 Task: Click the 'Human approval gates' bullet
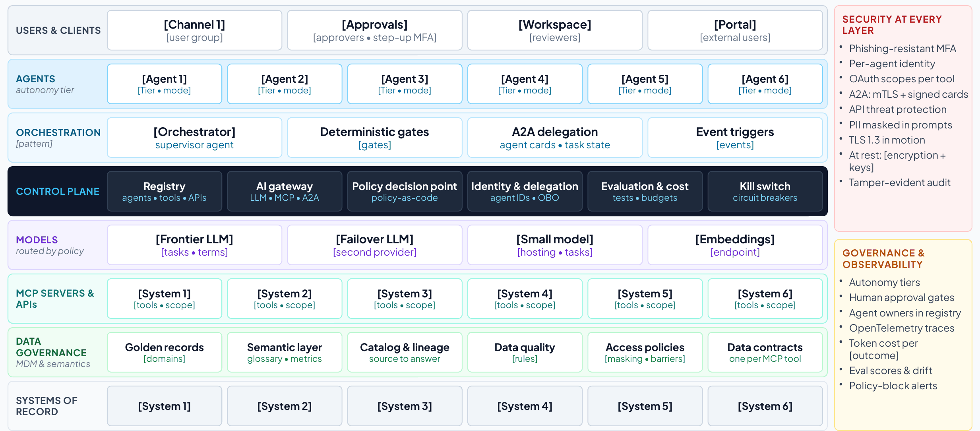(x=901, y=297)
